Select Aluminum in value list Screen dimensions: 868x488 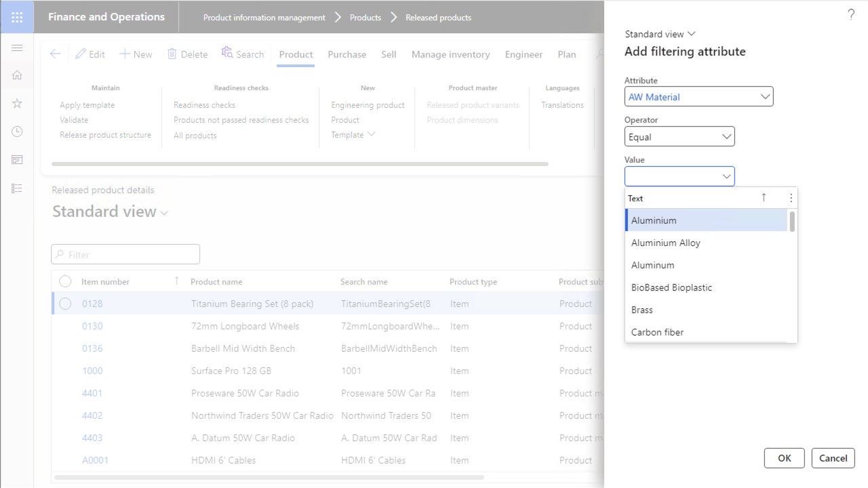click(707, 265)
